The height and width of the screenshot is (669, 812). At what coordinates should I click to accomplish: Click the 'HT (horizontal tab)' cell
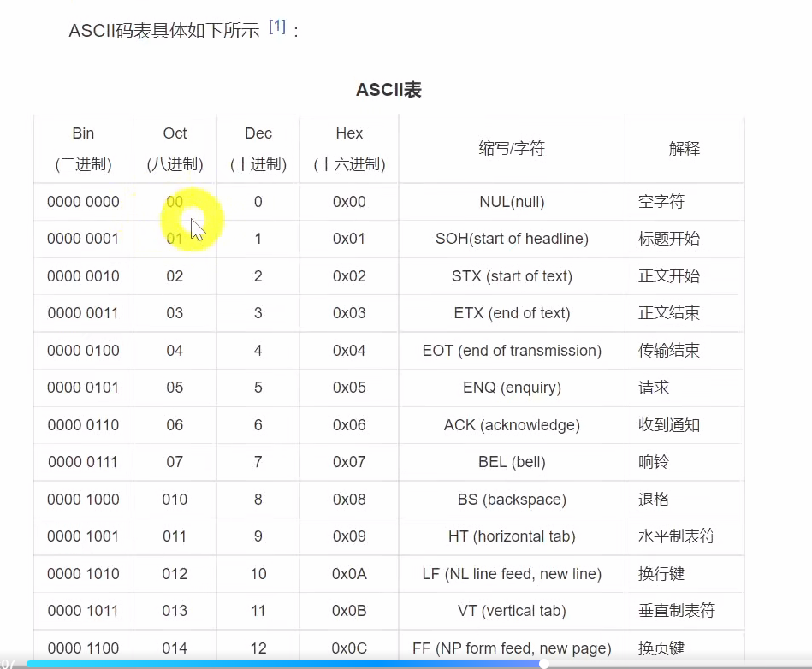click(x=512, y=536)
